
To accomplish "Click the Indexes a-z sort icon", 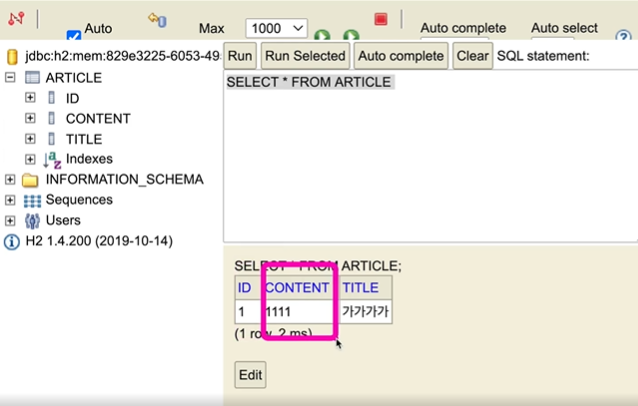I will (x=52, y=160).
